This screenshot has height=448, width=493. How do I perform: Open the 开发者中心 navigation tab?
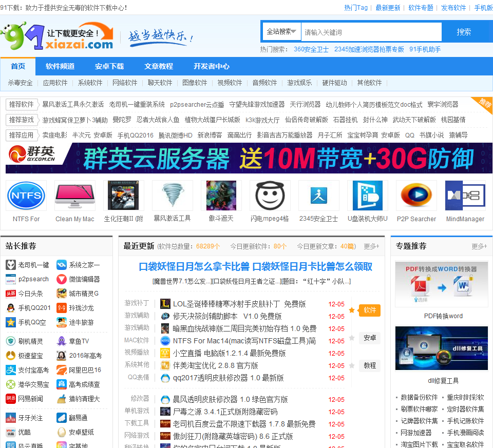(211, 66)
